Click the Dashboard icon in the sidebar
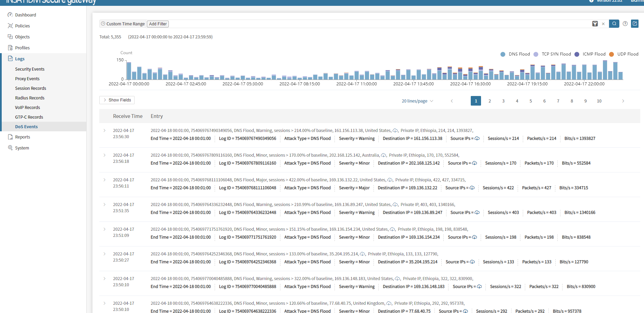The width and height of the screenshot is (644, 313). pos(10,15)
